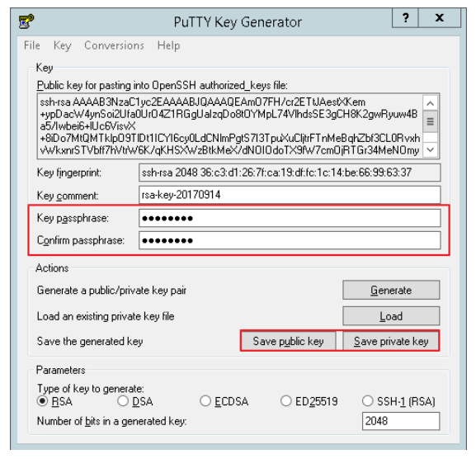This screenshot has height=459, width=476.
Task: Close the PuTTY Key Generator window
Action: [439, 18]
